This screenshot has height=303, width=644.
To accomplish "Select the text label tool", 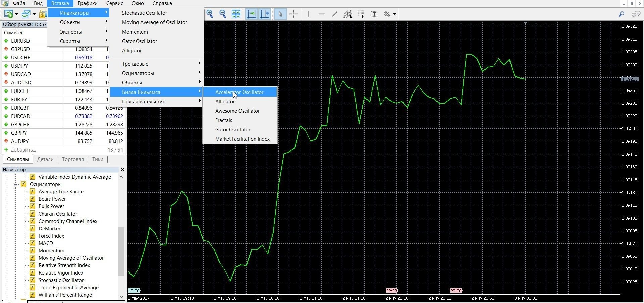I will [374, 14].
